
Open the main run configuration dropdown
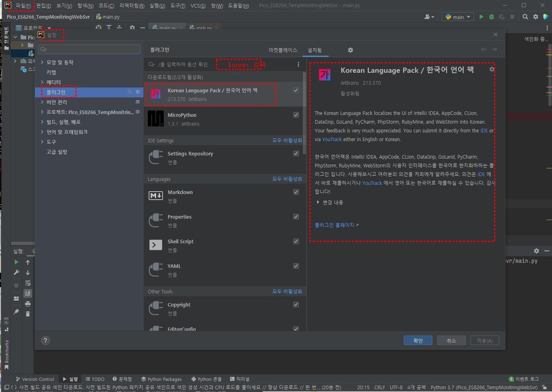[458, 17]
